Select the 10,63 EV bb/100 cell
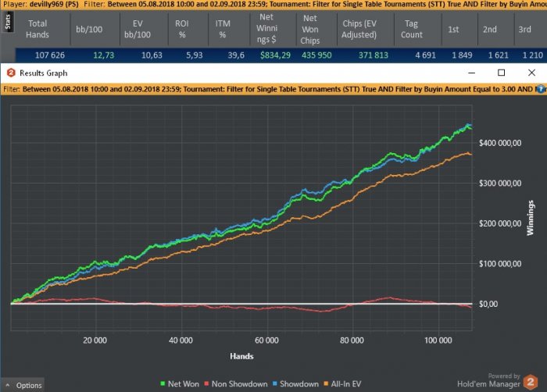The width and height of the screenshot is (547, 392). (152, 55)
